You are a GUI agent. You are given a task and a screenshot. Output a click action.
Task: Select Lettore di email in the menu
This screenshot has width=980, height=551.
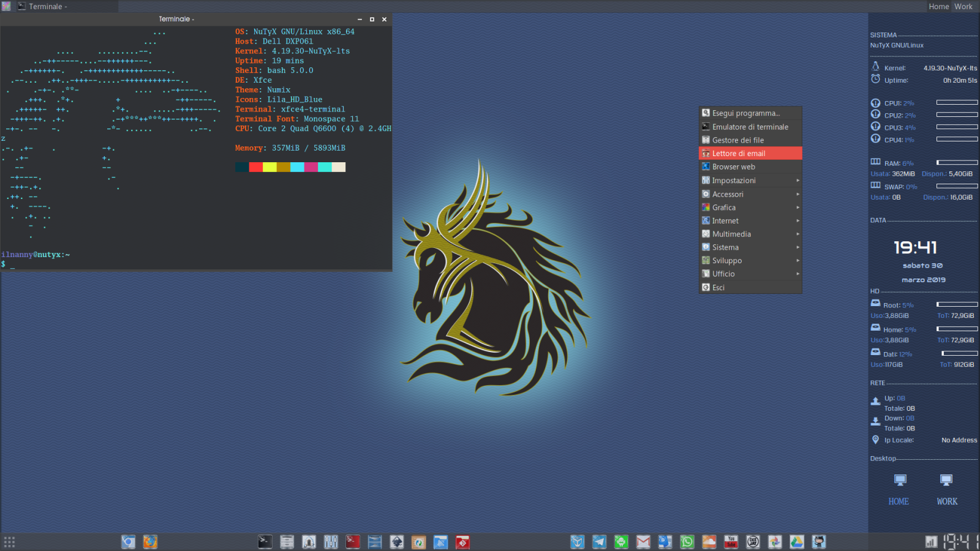(750, 153)
